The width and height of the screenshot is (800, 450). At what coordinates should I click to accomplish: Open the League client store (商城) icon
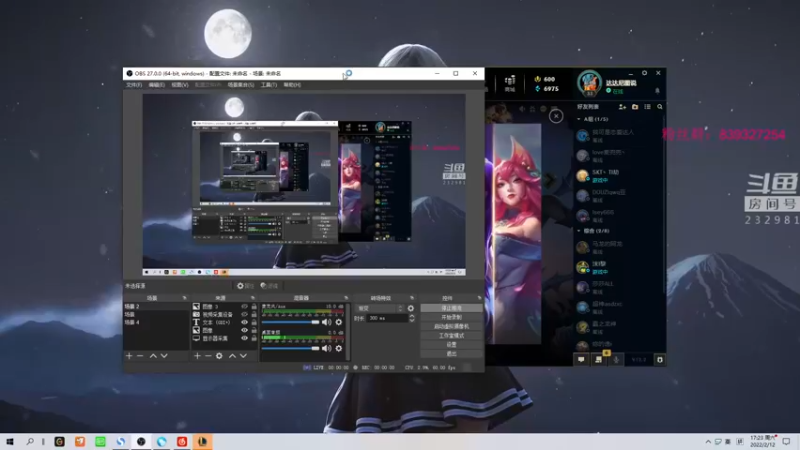tap(510, 83)
